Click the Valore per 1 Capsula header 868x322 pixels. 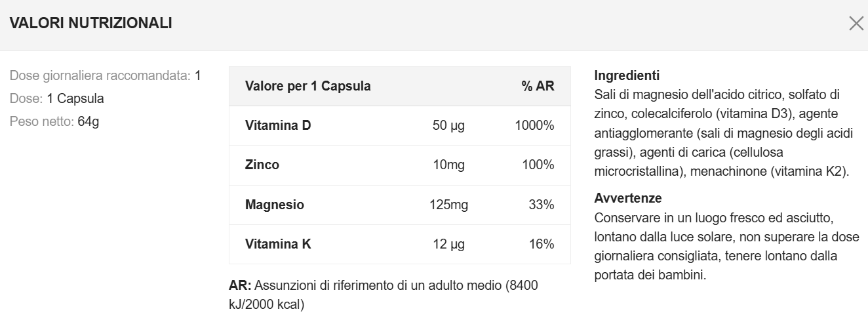click(x=307, y=86)
